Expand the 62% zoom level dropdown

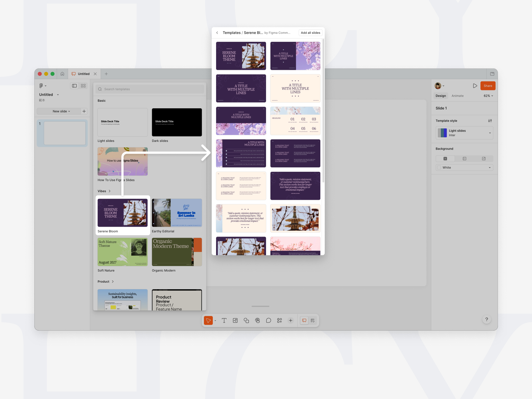pos(488,96)
